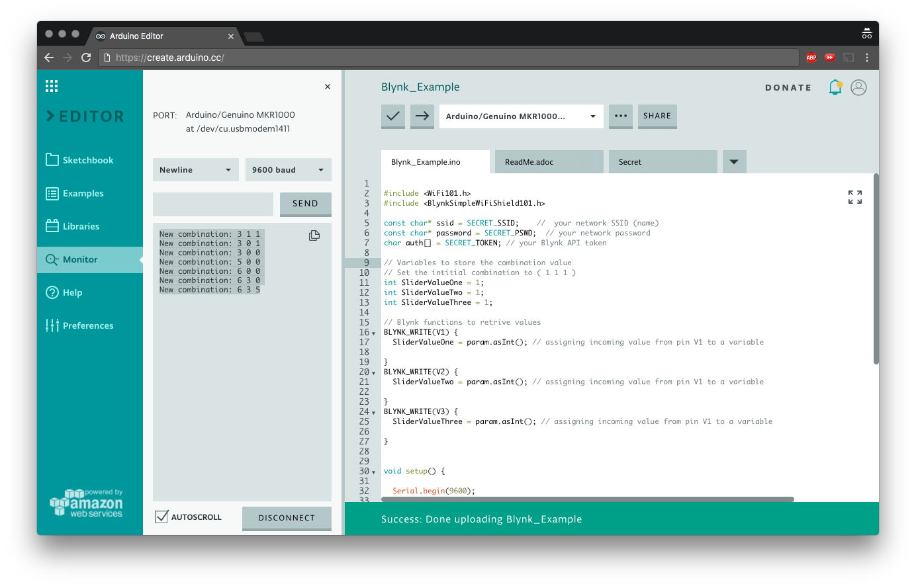Image resolution: width=916 pixels, height=588 pixels.
Task: Open the Arduino apps grid menu
Action: click(x=52, y=86)
